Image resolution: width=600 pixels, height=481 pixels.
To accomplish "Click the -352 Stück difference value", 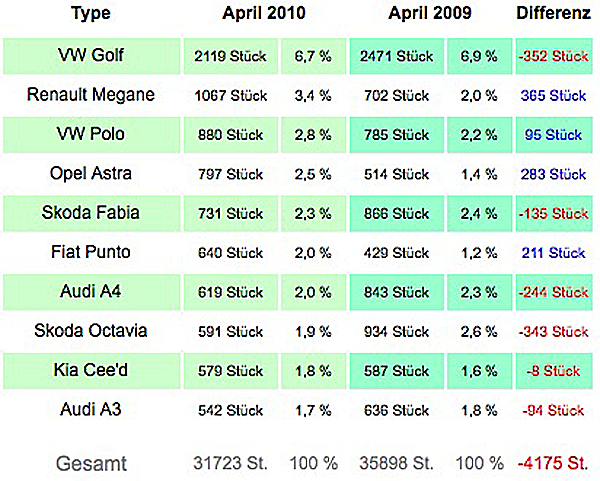I will pos(554,56).
